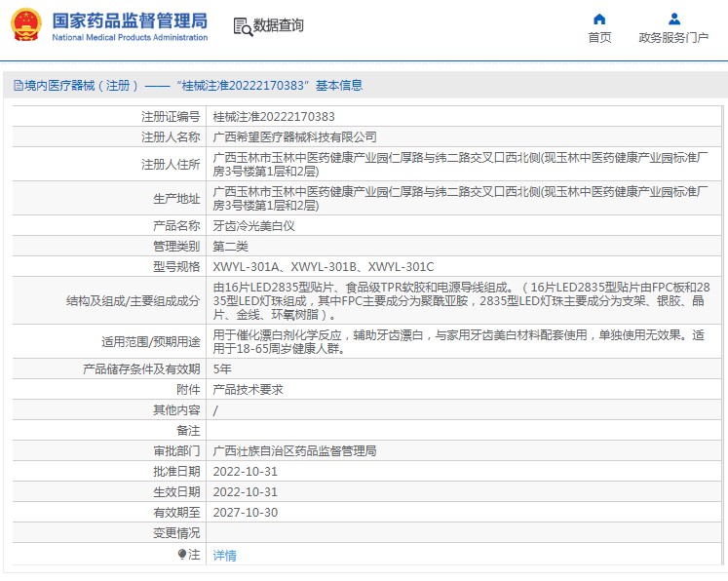Go to 首页 home page
Image resolution: width=728 pixels, height=581 pixels.
pyautogui.click(x=599, y=38)
